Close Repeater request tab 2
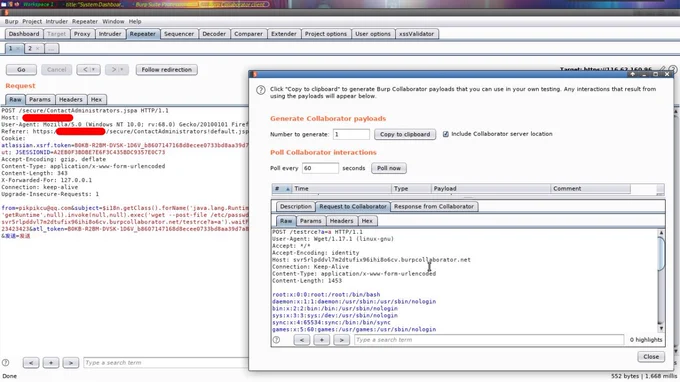 pos(38,49)
